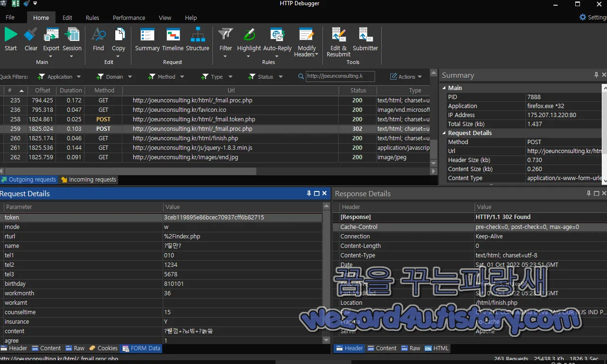
Task: Click the Filter funnel icon
Action: [226, 35]
